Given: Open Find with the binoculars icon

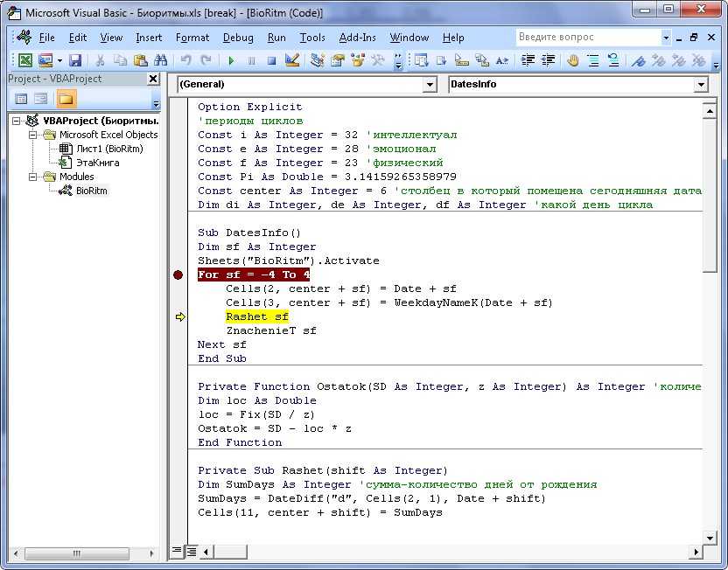Looking at the screenshot, I should click(161, 60).
